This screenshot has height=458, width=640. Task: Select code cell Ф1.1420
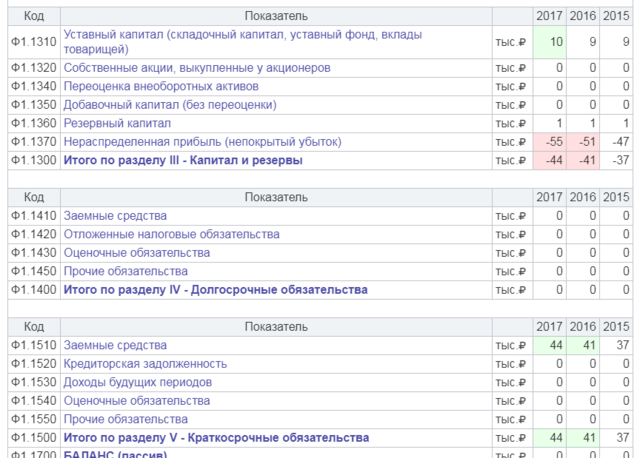pos(34,234)
